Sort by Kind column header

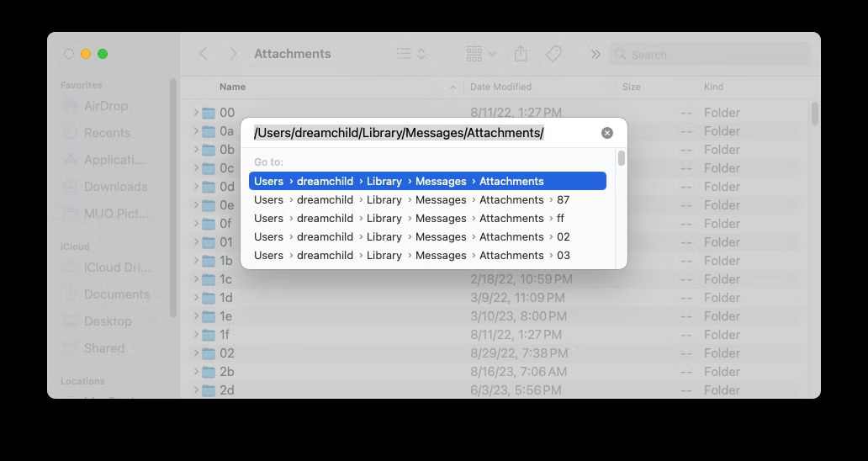pyautogui.click(x=713, y=87)
